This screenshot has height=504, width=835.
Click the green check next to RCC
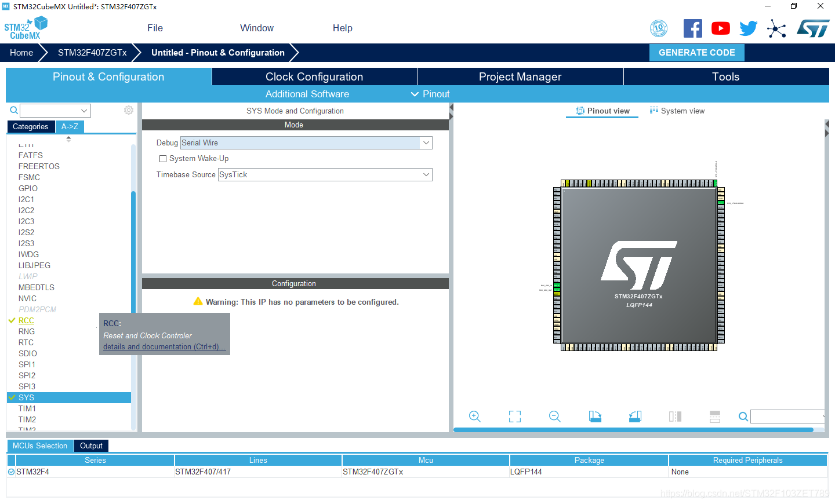pos(12,320)
